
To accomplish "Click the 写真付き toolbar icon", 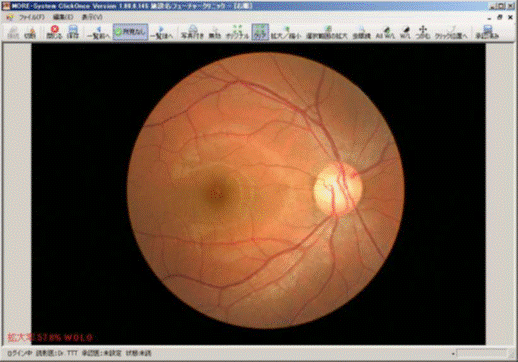I will click(x=192, y=32).
